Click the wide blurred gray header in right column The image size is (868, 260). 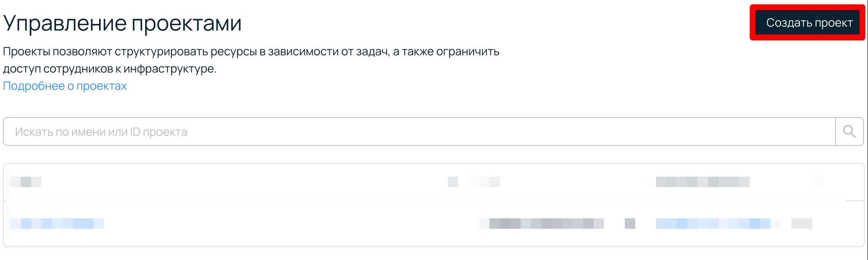[703, 182]
